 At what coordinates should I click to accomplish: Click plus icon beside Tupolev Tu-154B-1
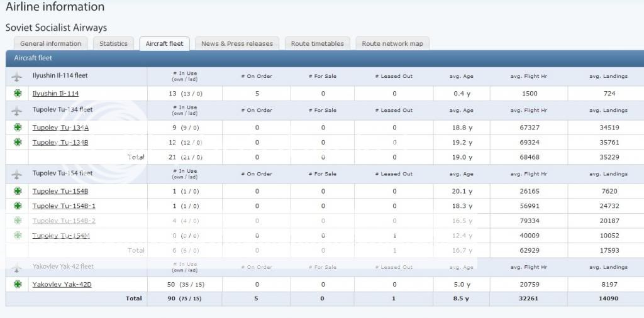click(17, 206)
